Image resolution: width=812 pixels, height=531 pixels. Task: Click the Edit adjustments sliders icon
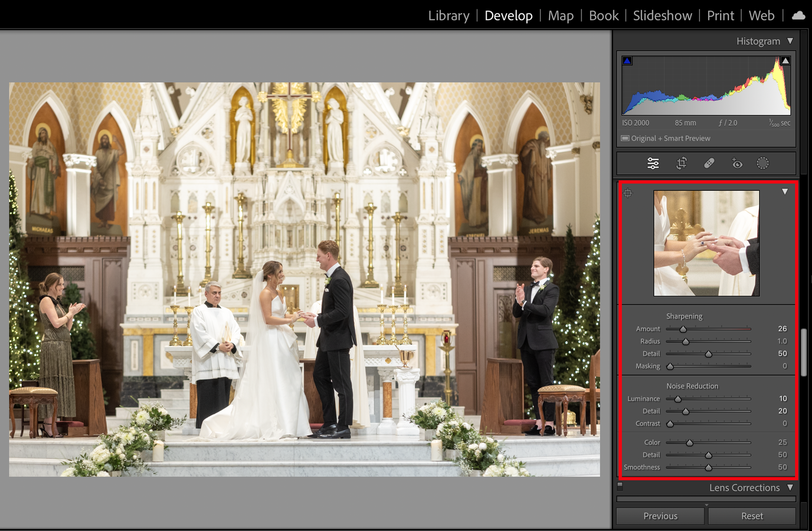point(653,163)
